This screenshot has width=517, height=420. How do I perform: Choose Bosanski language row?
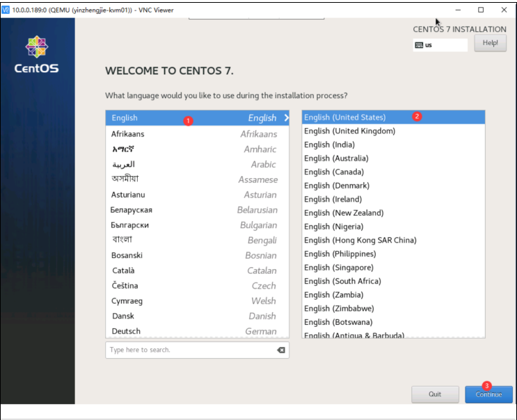tap(197, 255)
